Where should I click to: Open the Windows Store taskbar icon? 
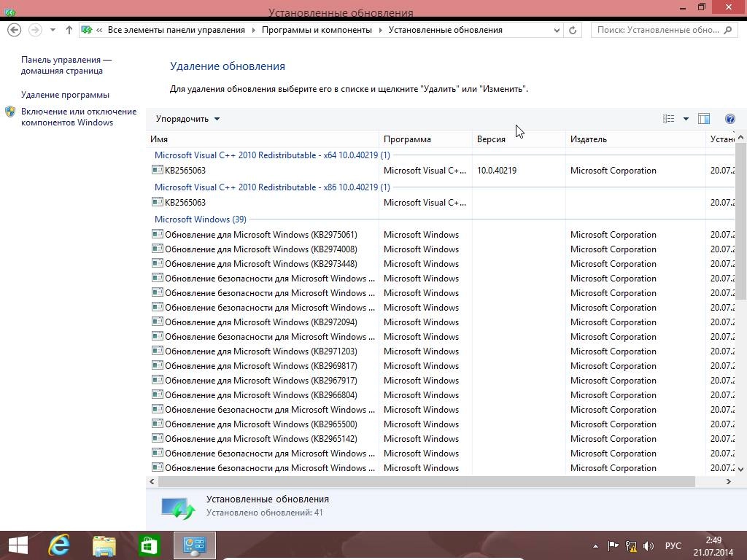click(x=149, y=545)
